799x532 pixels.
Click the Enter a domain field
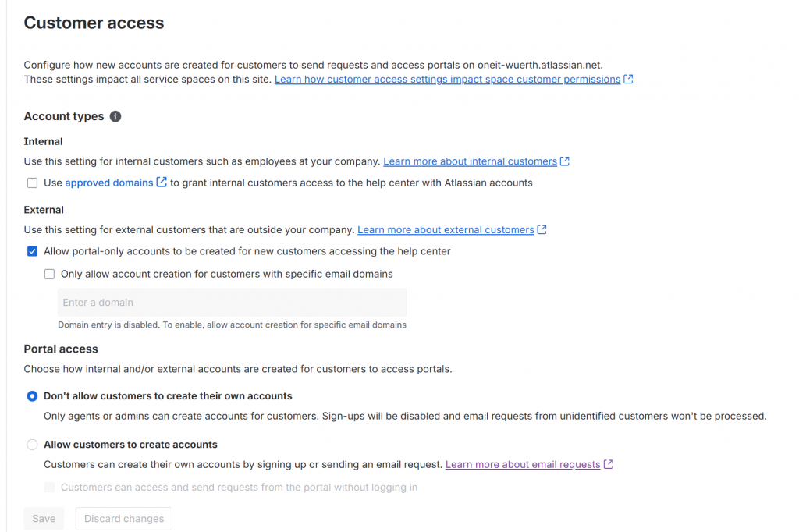(232, 303)
